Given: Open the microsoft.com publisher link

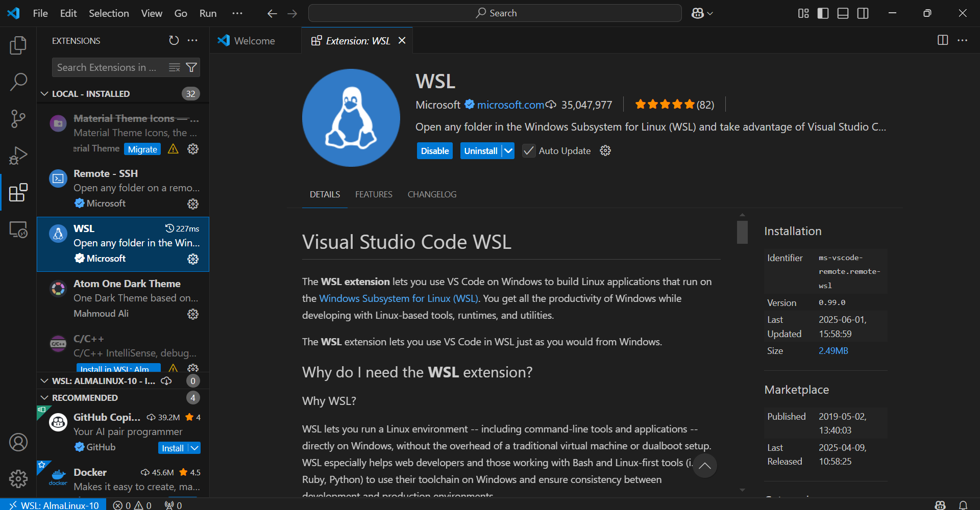Looking at the screenshot, I should pyautogui.click(x=510, y=105).
